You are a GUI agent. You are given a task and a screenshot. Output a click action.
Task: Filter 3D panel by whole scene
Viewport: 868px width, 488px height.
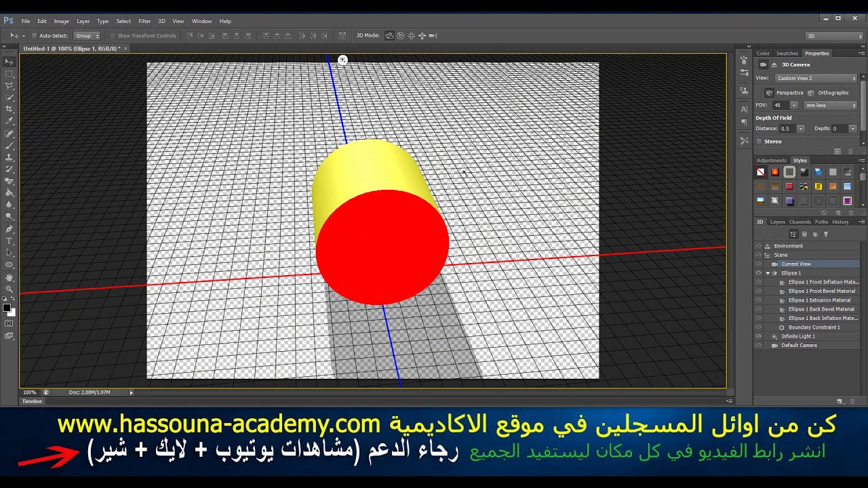pyautogui.click(x=793, y=234)
